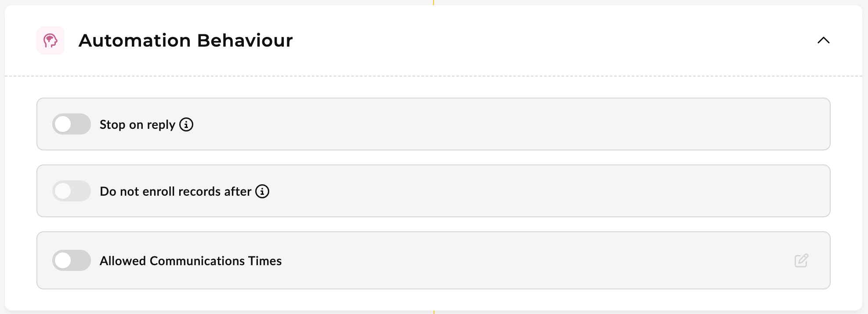Viewport: 868px width, 314px height.
Task: Show info for Do not enroll records after
Action: [262, 191]
